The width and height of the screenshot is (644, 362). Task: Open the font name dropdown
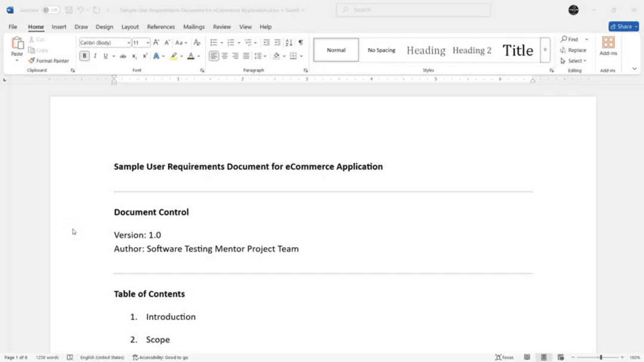coord(128,43)
